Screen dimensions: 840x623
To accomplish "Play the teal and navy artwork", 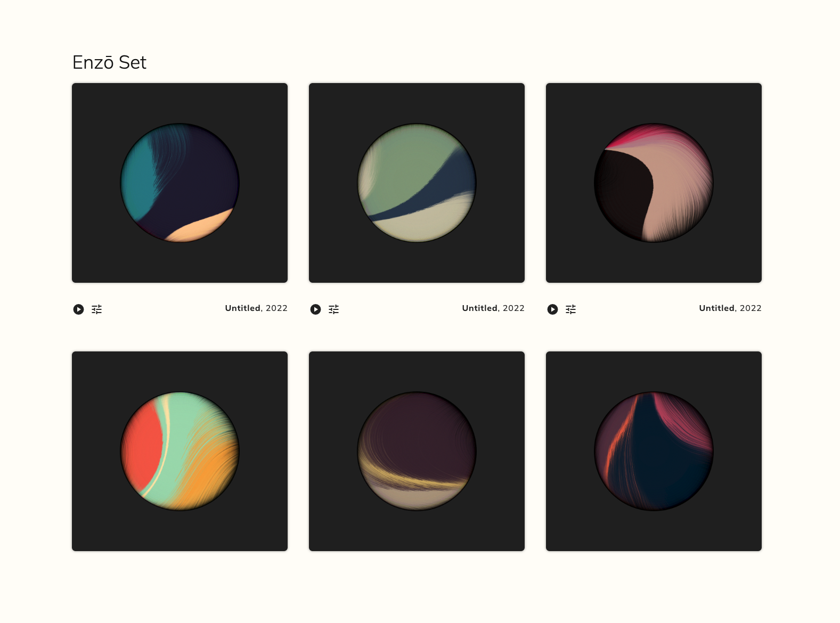I will click(78, 309).
